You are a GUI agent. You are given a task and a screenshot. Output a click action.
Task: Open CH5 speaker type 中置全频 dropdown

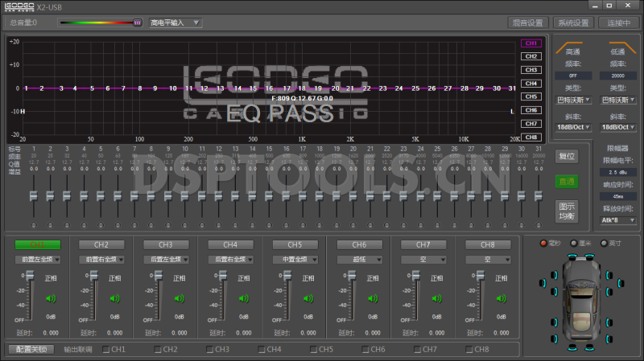tap(295, 259)
